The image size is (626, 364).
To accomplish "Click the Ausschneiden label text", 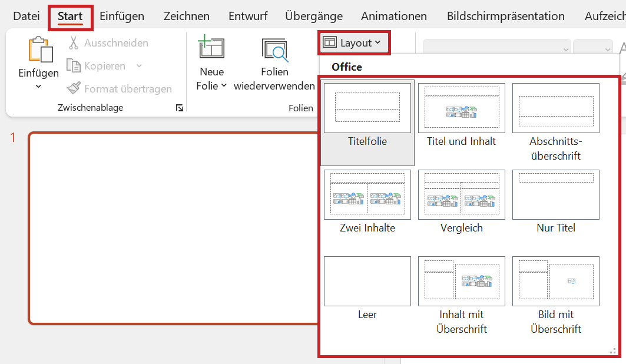I will pos(116,43).
